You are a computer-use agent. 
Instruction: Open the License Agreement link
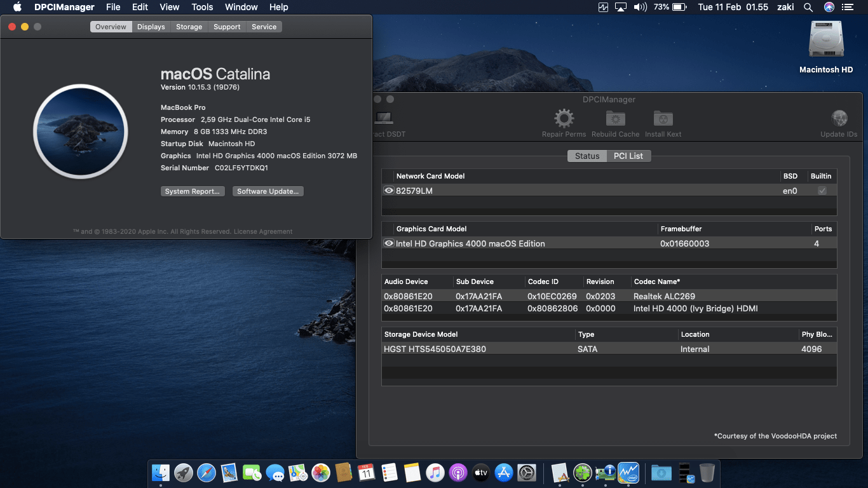click(x=263, y=232)
